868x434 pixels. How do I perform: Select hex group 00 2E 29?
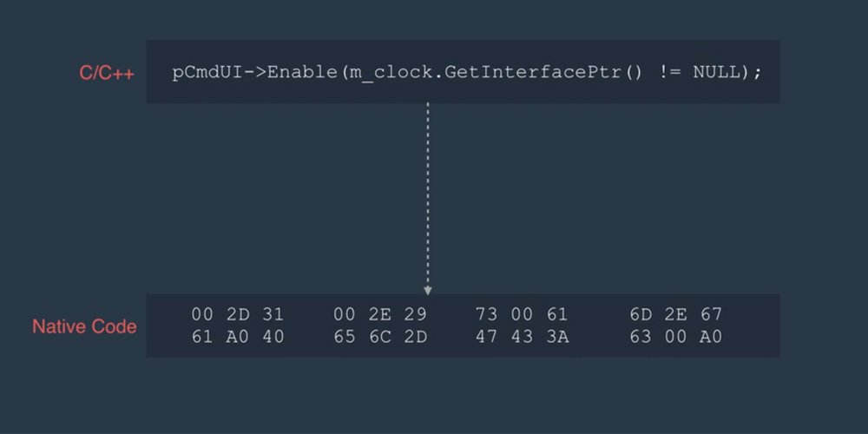click(x=380, y=314)
